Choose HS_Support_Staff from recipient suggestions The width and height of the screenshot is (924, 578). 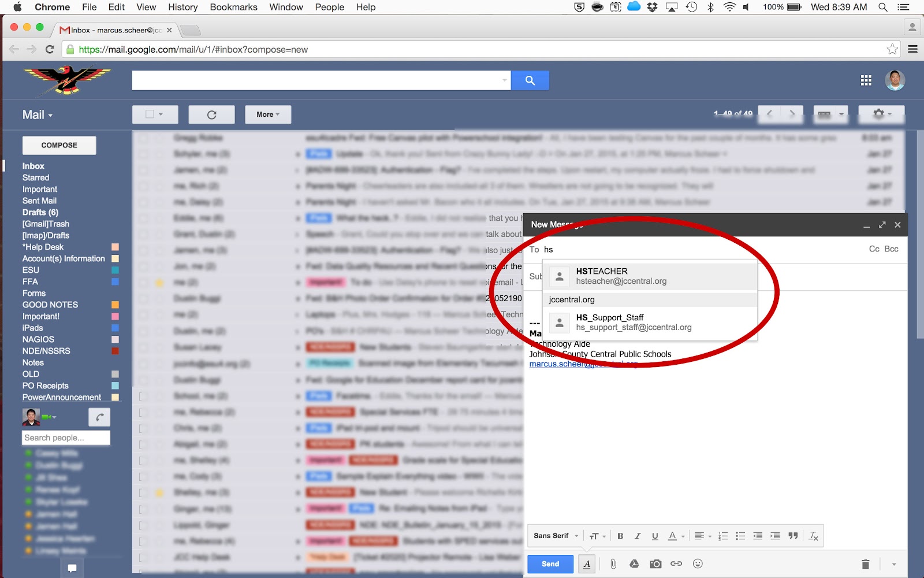tap(650, 323)
